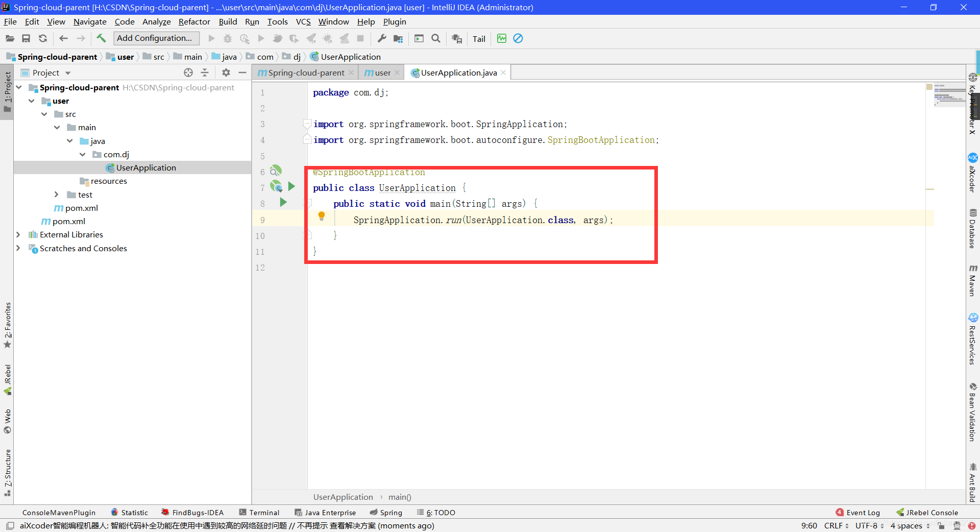Viewport: 980px width, 532px height.
Task: Synchronize files using the refresh icon
Action: point(43,38)
